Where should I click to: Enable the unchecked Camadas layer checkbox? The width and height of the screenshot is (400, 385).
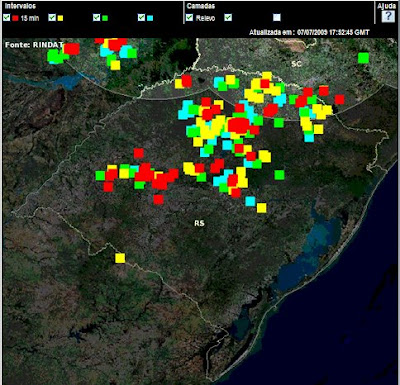277,17
